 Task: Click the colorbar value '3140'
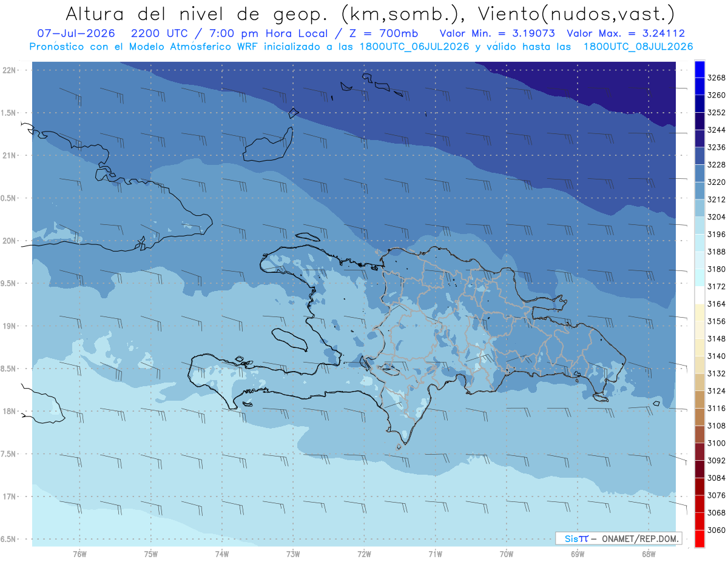[716, 356]
